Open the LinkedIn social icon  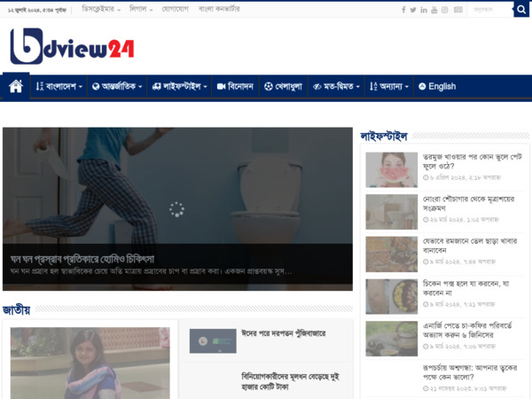pos(424,10)
